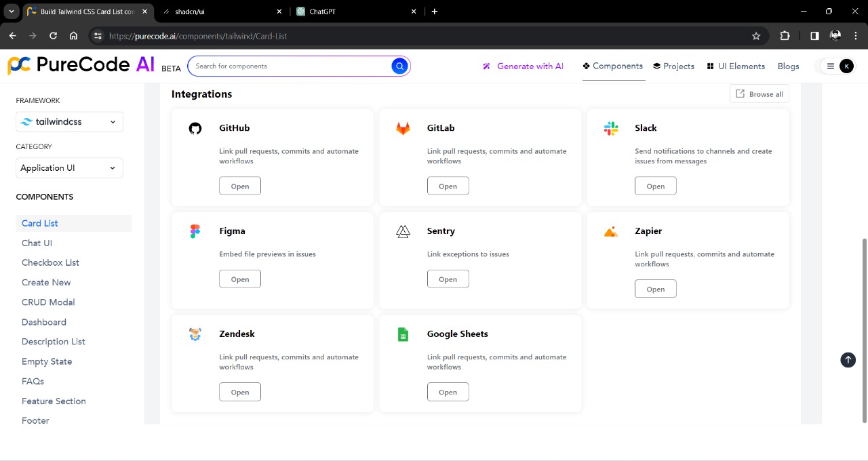Click Open button on Google Sheets card

tap(448, 393)
